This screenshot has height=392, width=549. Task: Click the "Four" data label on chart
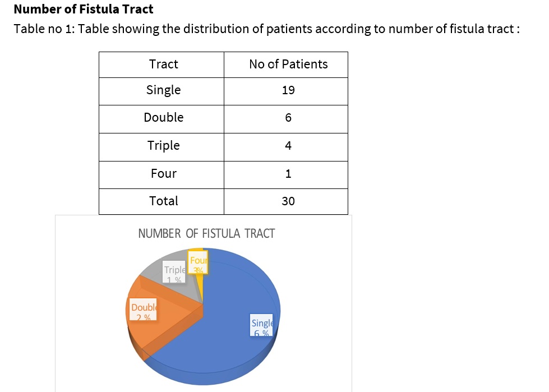point(199,264)
